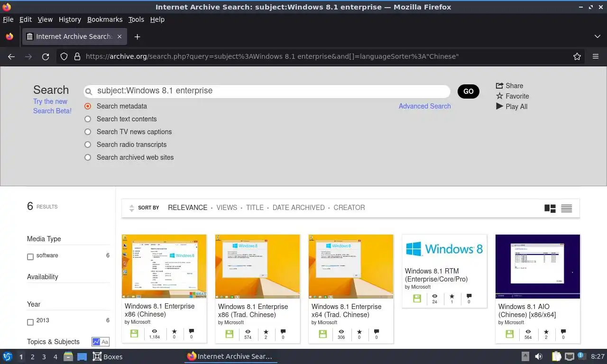Select Search radio transcripts option
Viewport: 607px width, 364px height.
[x=88, y=145]
